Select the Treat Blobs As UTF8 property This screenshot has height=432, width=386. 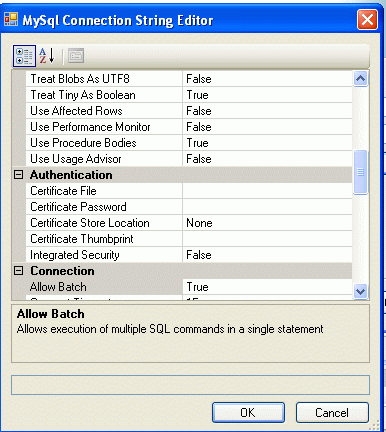point(104,79)
